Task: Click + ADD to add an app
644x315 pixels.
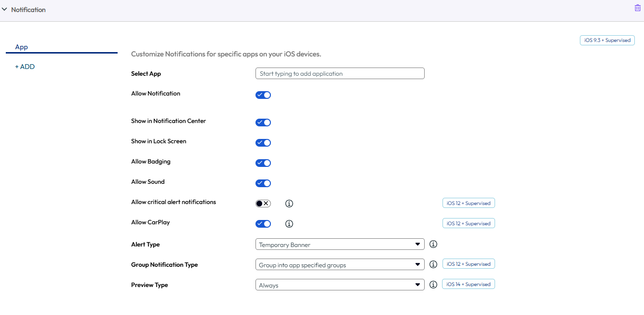Action: click(25, 67)
